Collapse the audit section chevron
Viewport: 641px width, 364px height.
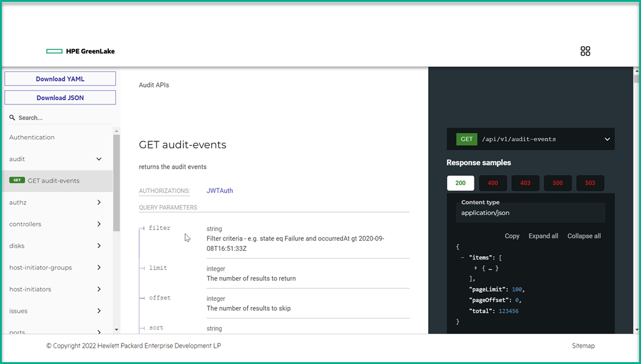pos(99,159)
